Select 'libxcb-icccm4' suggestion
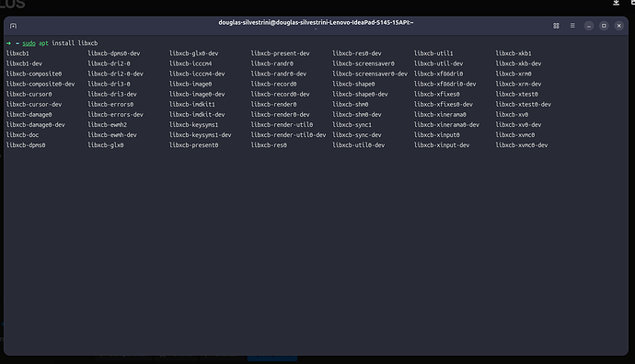Screen dimensions: 635x364 tap(190, 63)
